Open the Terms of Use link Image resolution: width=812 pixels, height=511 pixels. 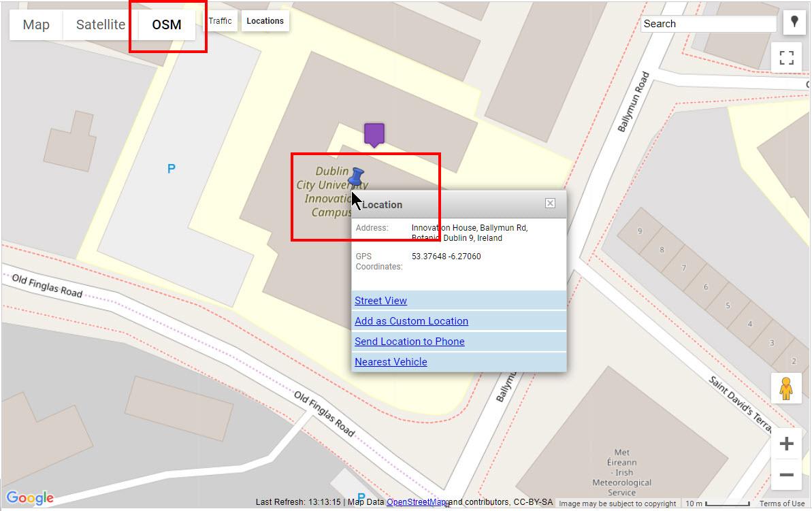782,504
